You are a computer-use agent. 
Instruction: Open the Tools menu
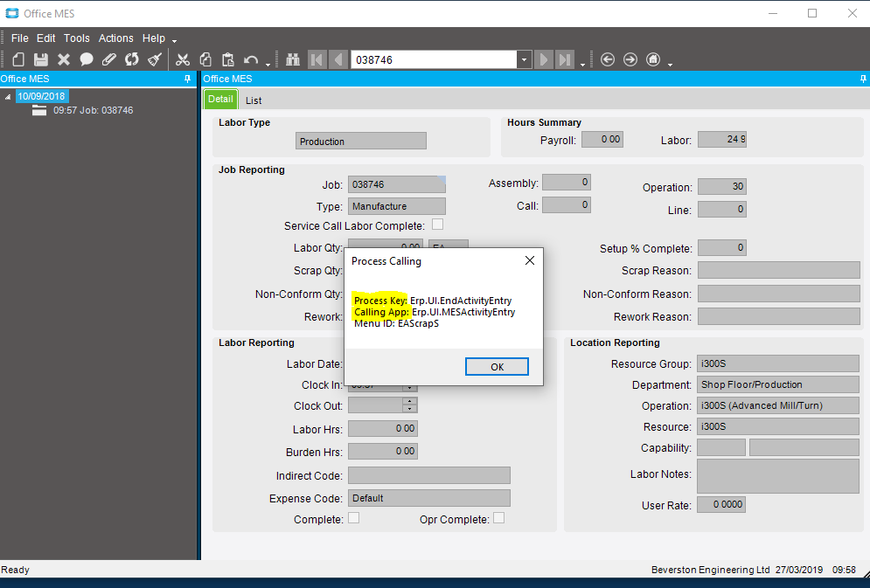click(x=77, y=38)
